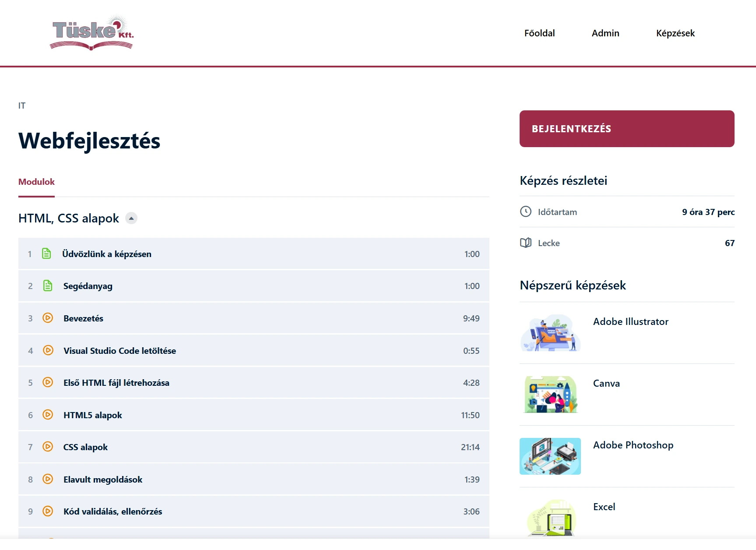This screenshot has width=756, height=550.
Task: Open the Canva course thumbnail
Action: 550,395
